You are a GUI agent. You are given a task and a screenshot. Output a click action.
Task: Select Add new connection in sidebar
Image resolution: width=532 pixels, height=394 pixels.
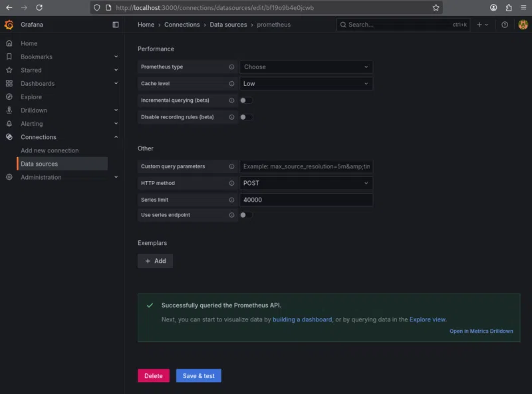coord(49,150)
